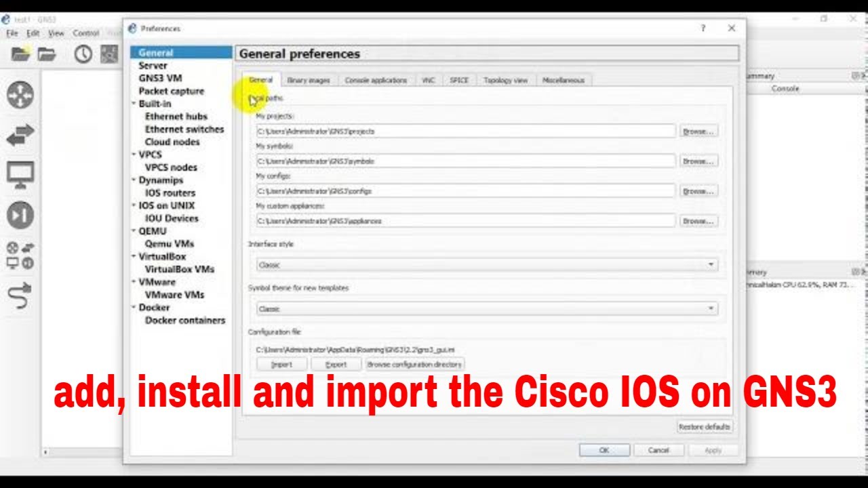Click the My symbols path field
The height and width of the screenshot is (488, 868).
tap(466, 161)
